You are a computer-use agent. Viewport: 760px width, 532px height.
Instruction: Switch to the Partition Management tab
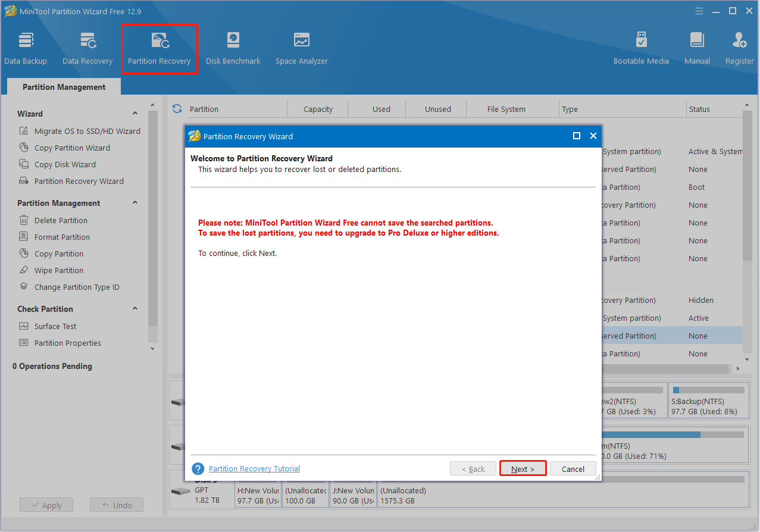pyautogui.click(x=62, y=87)
